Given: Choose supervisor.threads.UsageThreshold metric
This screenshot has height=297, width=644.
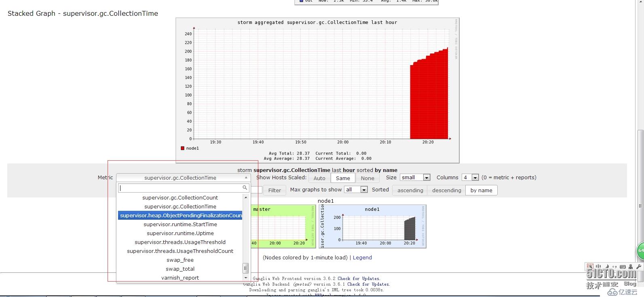Looking at the screenshot, I should pos(180,242).
